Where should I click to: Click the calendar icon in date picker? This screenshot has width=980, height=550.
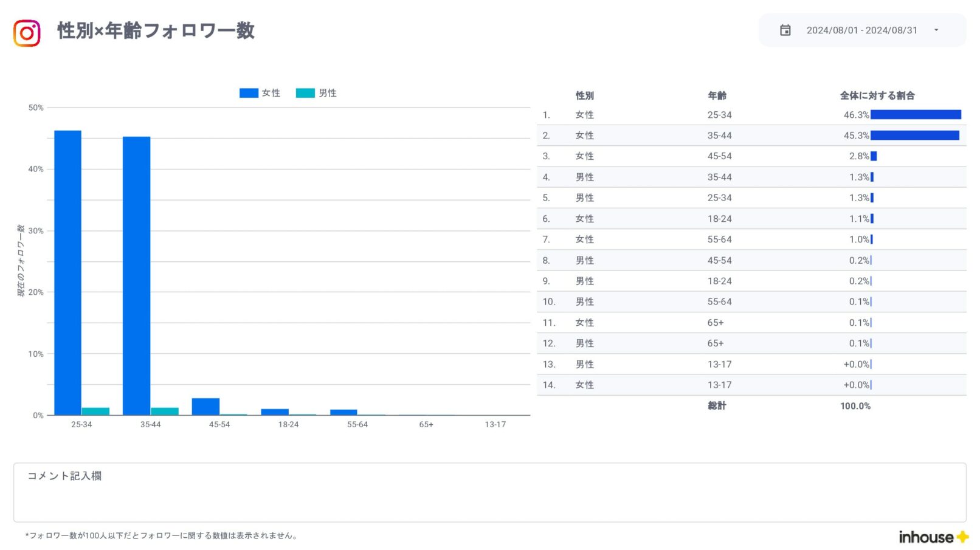[x=785, y=30]
